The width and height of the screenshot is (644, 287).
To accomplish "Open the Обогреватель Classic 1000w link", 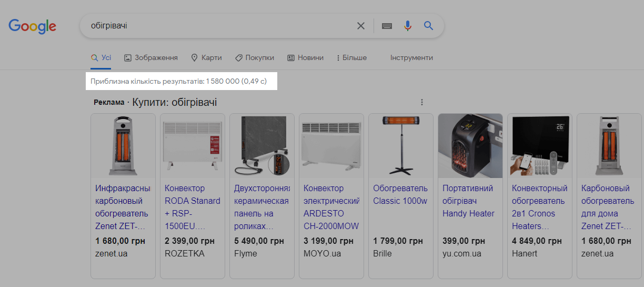I will tap(400, 194).
